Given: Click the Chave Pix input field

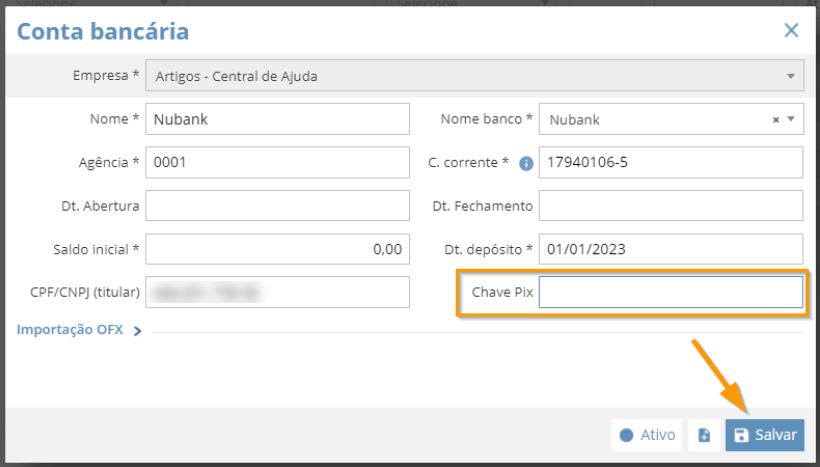Looking at the screenshot, I should [671, 292].
